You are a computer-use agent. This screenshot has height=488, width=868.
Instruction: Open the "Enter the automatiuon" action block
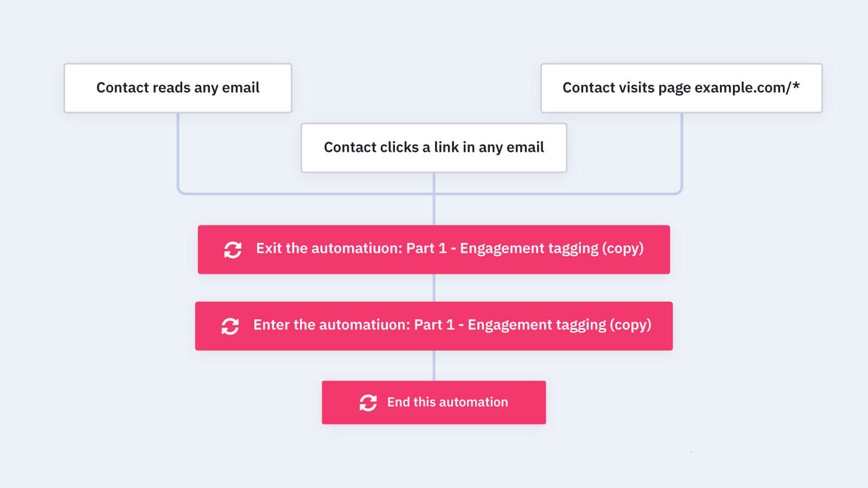433,326
